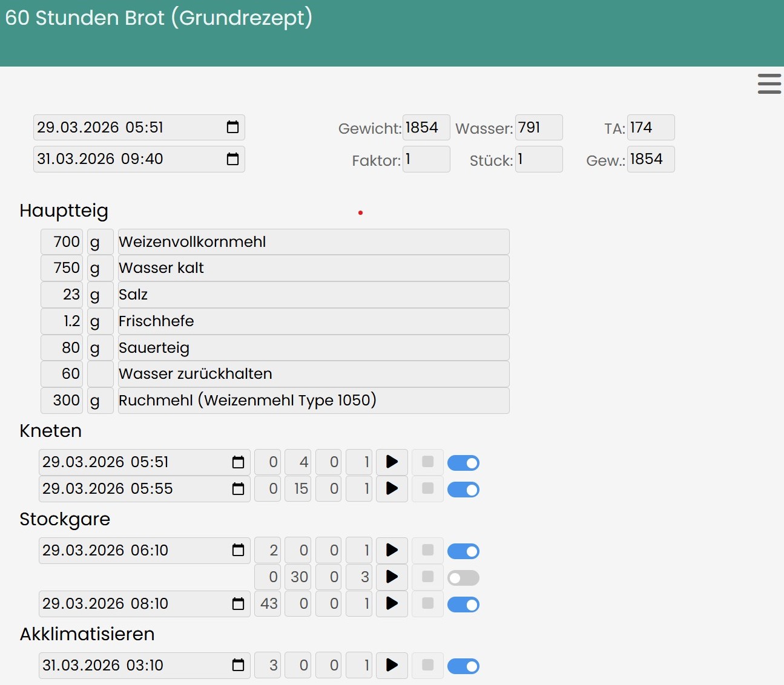Screen dimensions: 784x685
Task: Click the Sauerteig amount field showing 80
Action: point(62,348)
